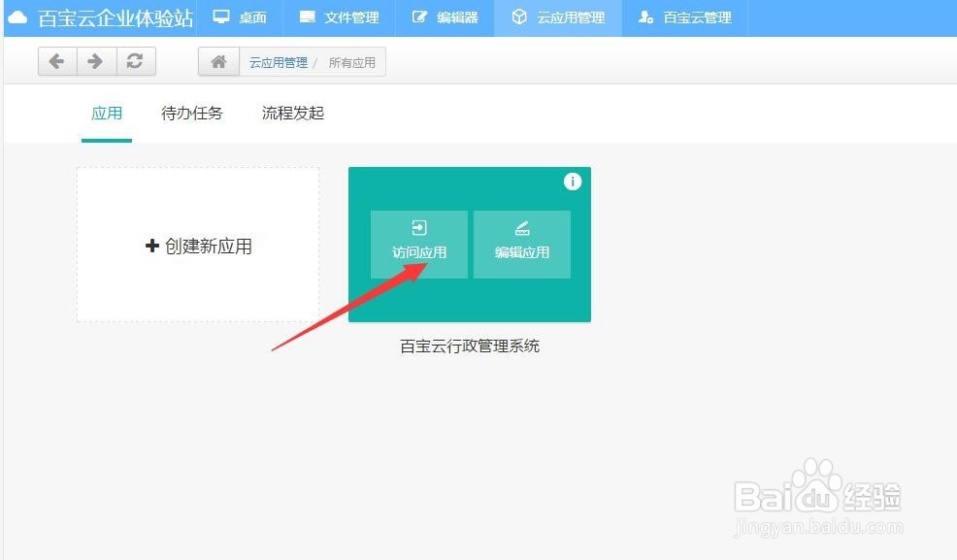The height and width of the screenshot is (560, 957).
Task: Click the 百宝云行政管理系统 app title
Action: pos(469,346)
